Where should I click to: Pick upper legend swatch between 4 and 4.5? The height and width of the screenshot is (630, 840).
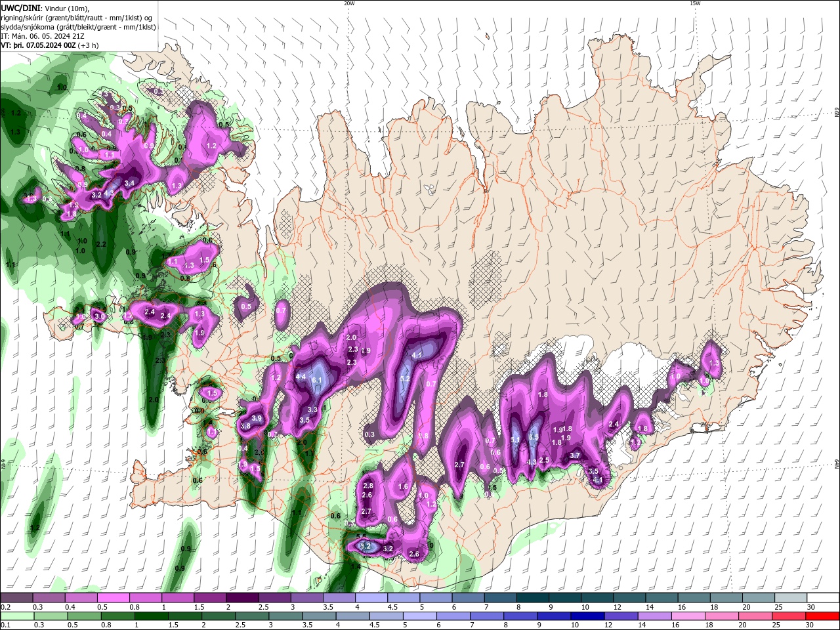click(x=371, y=598)
